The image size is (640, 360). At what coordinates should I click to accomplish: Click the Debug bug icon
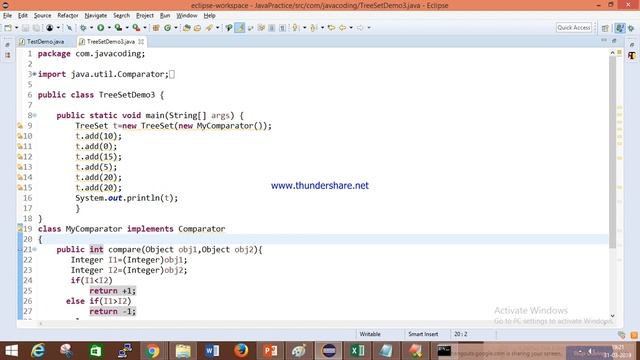click(83, 28)
